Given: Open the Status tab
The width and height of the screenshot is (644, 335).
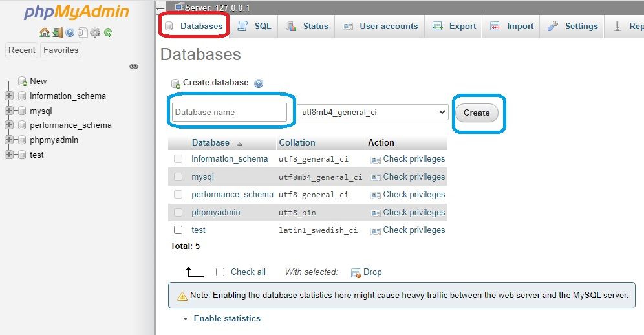Looking at the screenshot, I should click(x=307, y=27).
